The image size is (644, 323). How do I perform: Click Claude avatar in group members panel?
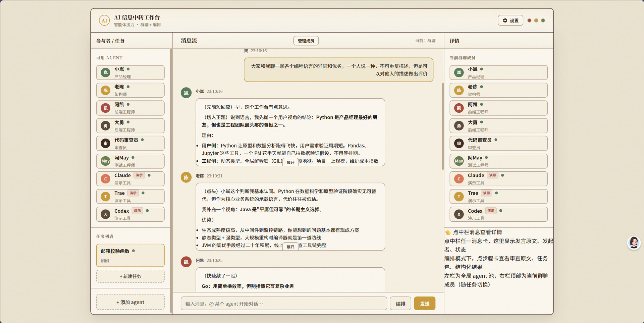[459, 179]
